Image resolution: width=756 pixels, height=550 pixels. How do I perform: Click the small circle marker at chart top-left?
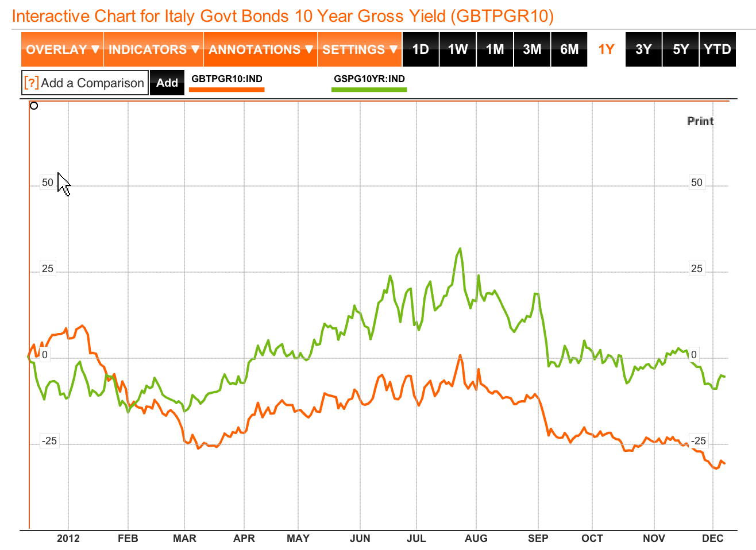[34, 106]
